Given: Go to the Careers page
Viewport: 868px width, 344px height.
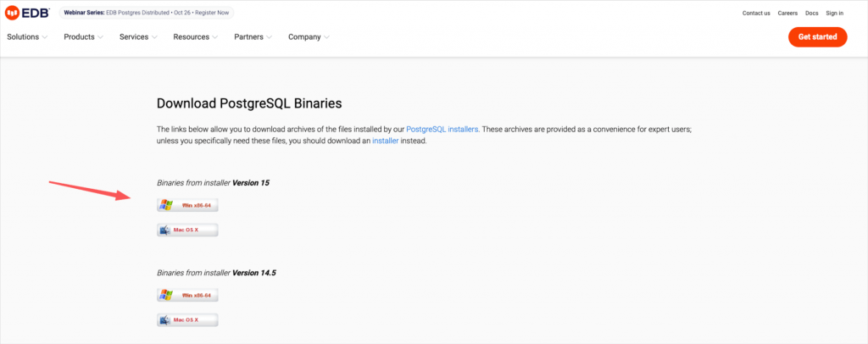Looking at the screenshot, I should (787, 13).
